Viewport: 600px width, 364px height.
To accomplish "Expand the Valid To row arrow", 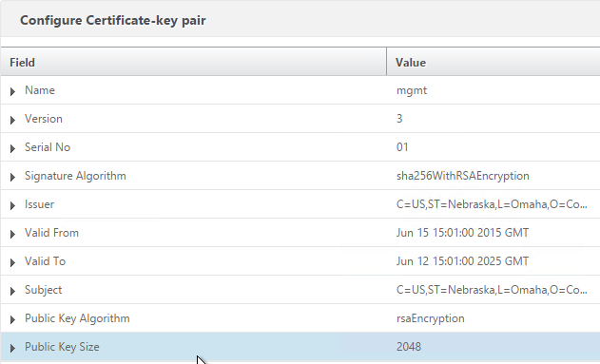I will click(x=12, y=262).
